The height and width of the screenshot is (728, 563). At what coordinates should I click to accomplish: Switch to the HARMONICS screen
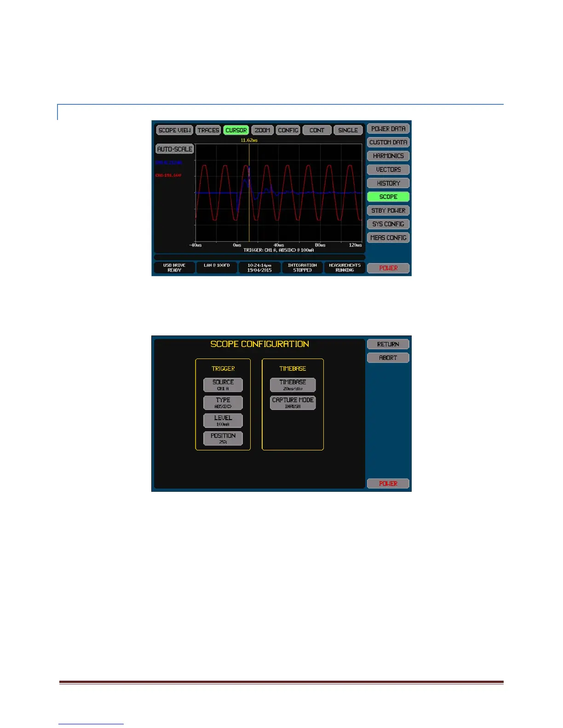coord(388,156)
